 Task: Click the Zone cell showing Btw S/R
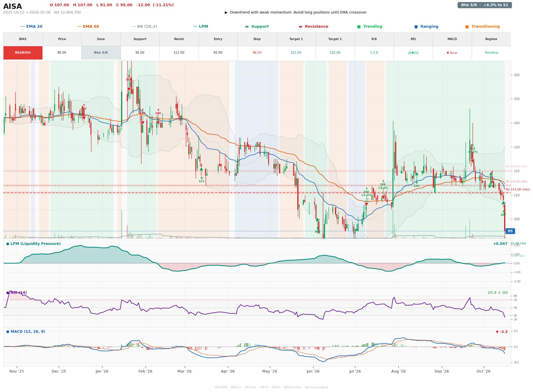(101, 53)
